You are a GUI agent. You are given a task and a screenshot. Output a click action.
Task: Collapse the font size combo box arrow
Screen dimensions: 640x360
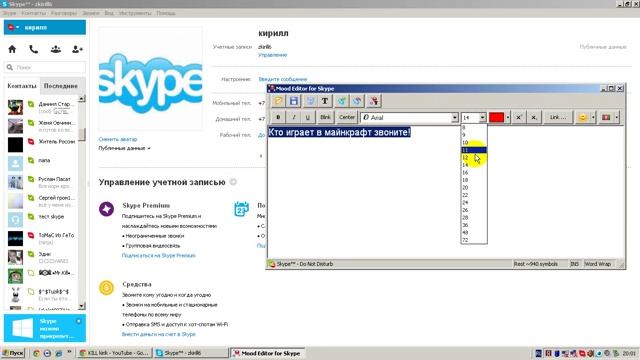[482, 118]
